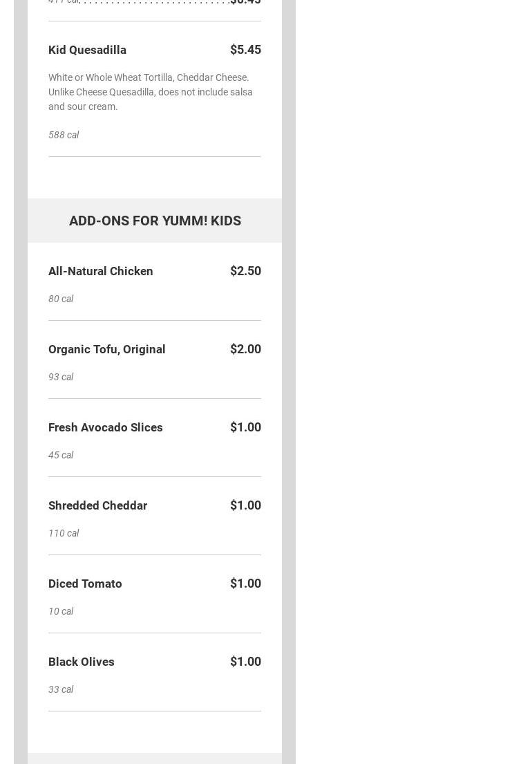Click the price beside Diced Tomato
532x764 pixels.
point(245,584)
